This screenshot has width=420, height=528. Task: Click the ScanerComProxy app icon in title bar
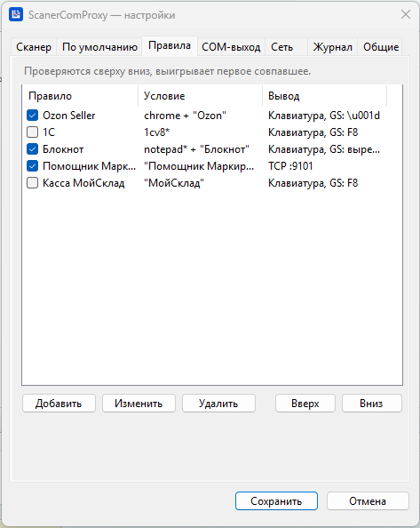16,14
